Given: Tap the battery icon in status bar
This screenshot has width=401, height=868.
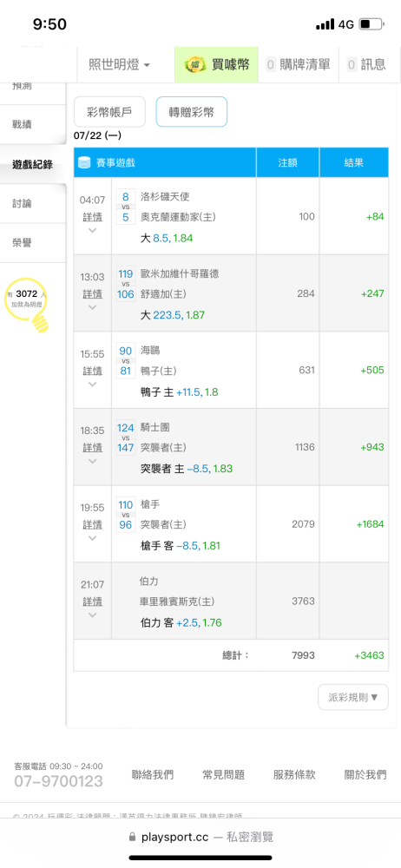Looking at the screenshot, I should click(x=371, y=24).
